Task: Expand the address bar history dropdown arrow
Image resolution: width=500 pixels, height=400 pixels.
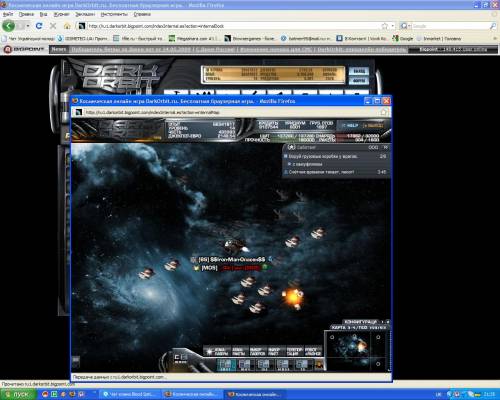Action: point(393,26)
